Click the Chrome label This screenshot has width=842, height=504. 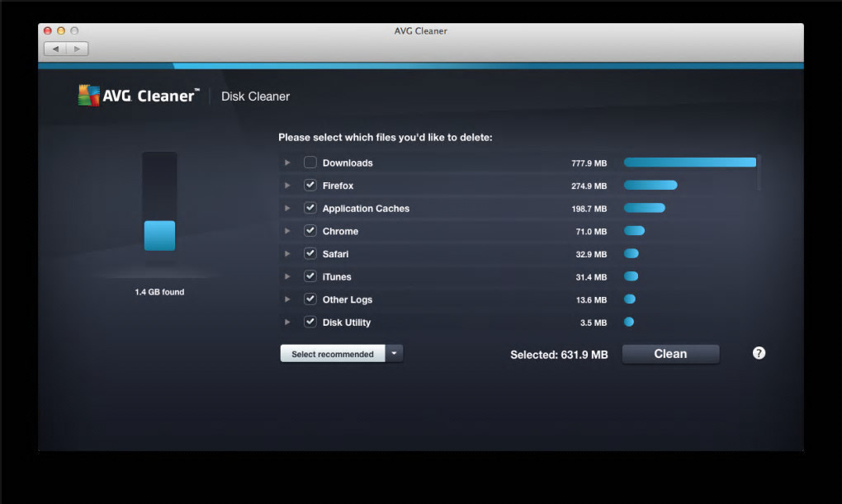point(340,231)
